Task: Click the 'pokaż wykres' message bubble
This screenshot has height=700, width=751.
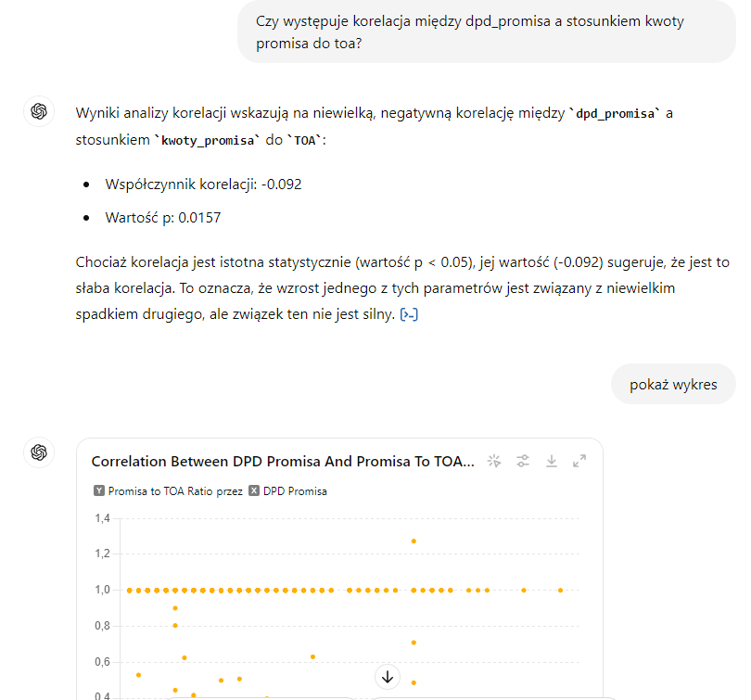Action: [673, 384]
